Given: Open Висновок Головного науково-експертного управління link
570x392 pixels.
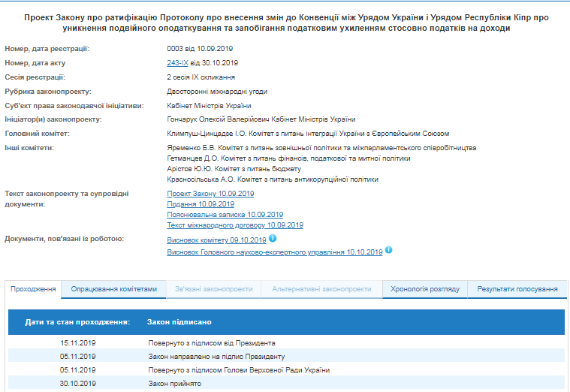Looking at the screenshot, I should point(274,253).
